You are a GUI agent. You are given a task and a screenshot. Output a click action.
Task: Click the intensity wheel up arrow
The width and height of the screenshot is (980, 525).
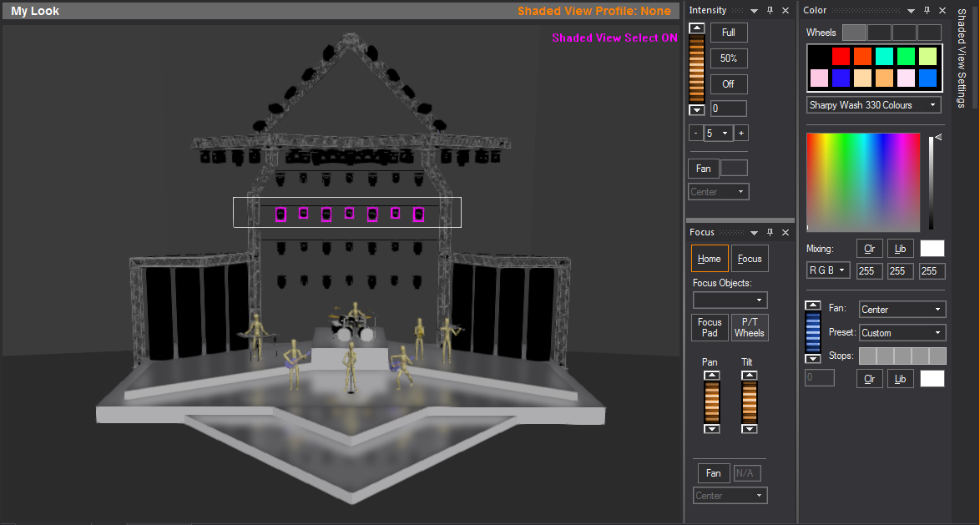pos(696,28)
